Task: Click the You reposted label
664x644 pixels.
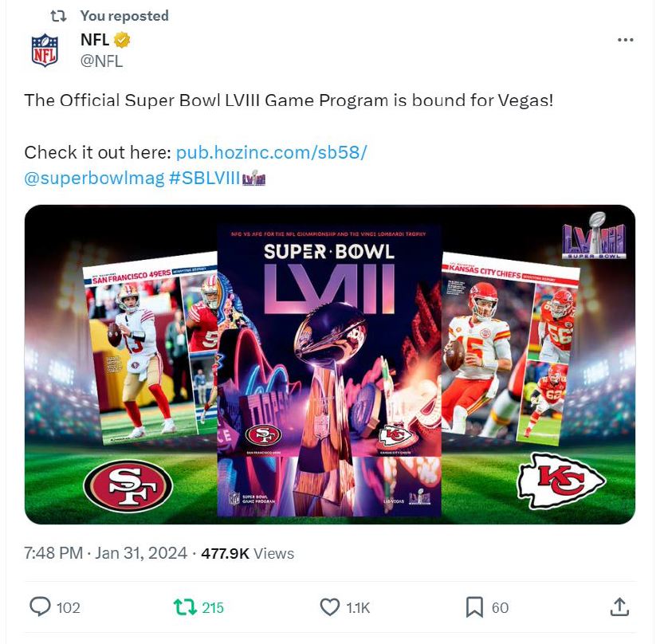Action: (x=124, y=16)
